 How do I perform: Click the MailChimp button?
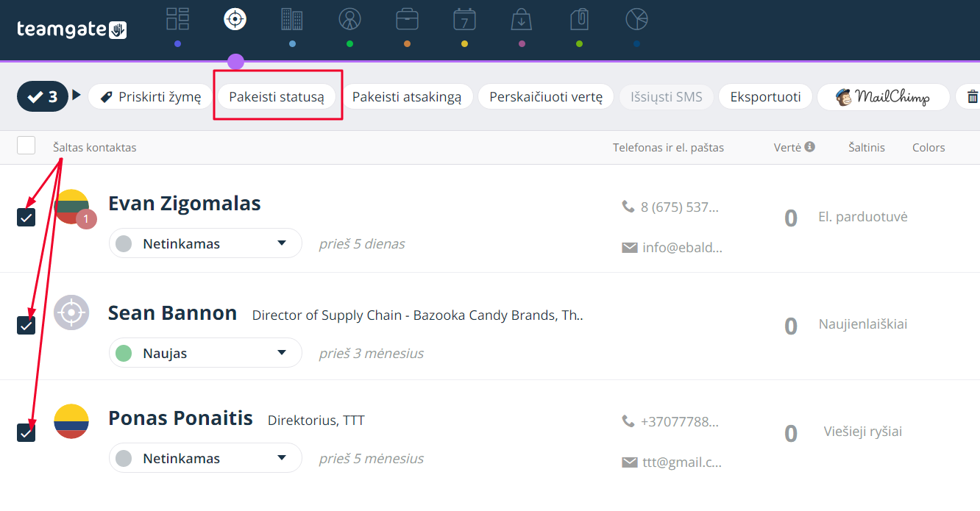(x=884, y=96)
